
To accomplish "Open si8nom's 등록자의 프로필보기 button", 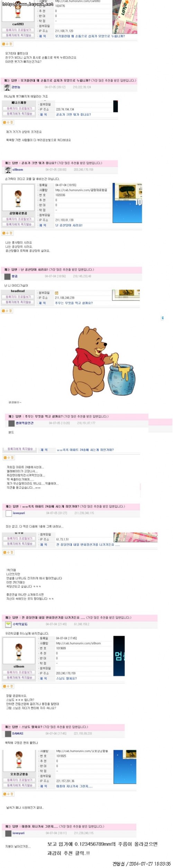I will click(x=19, y=672).
